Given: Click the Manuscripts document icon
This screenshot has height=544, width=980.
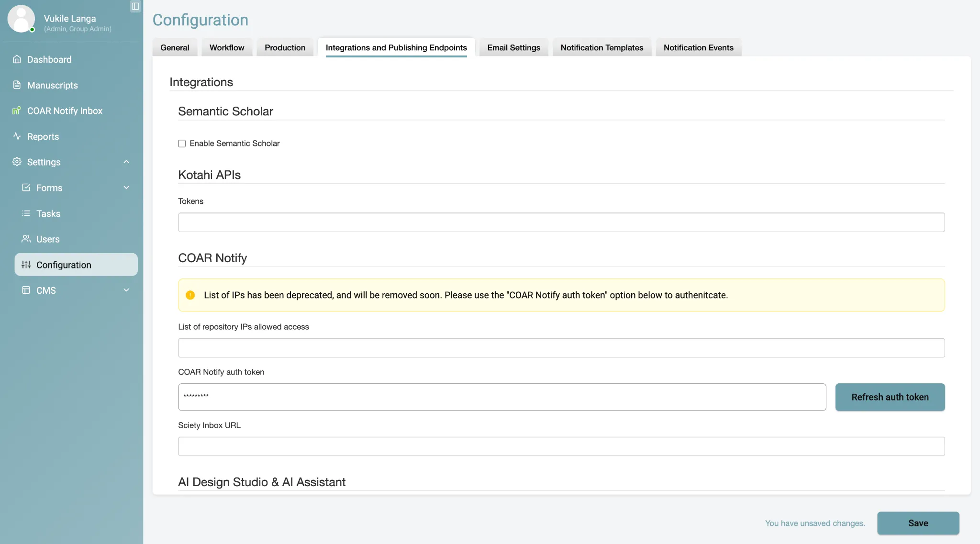Looking at the screenshot, I should [17, 85].
